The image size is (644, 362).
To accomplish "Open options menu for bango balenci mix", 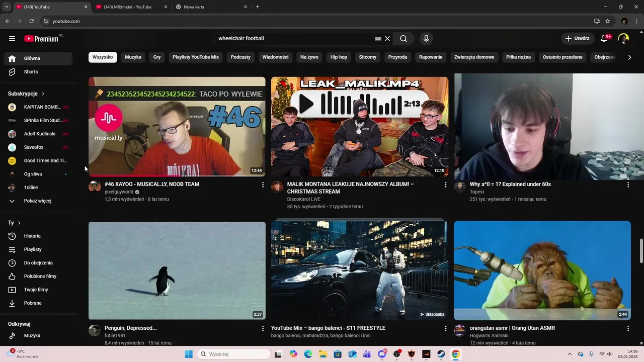I will click(x=445, y=328).
